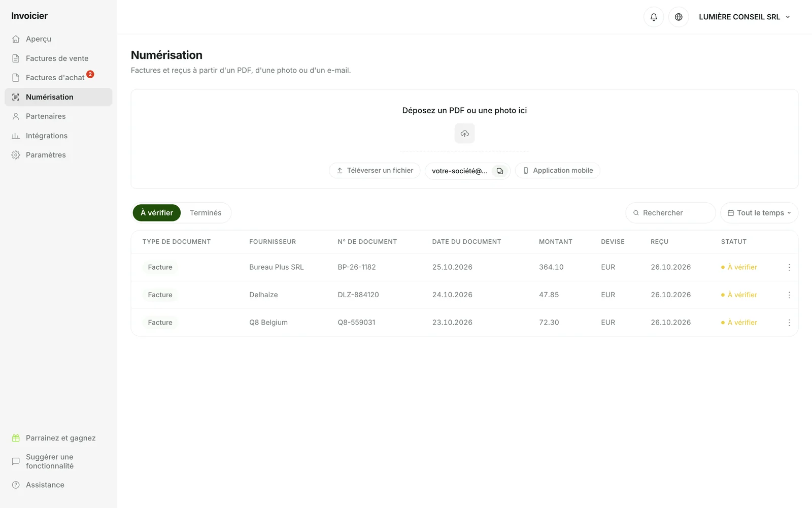The width and height of the screenshot is (812, 508).
Task: Open row menu for Q8 Belgium
Action: click(x=789, y=323)
